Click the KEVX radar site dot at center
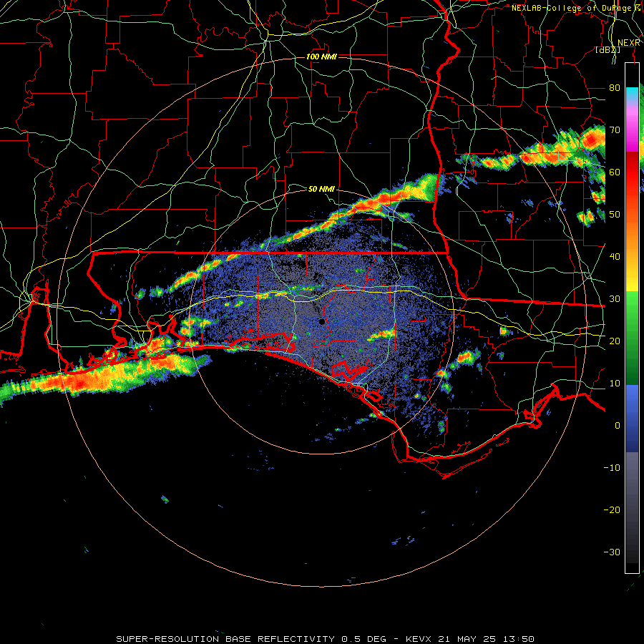The width and height of the screenshot is (644, 644). 321,322
